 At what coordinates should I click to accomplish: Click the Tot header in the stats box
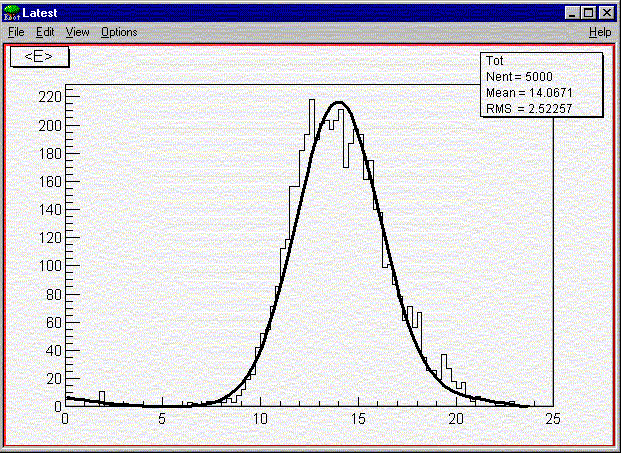click(494, 61)
